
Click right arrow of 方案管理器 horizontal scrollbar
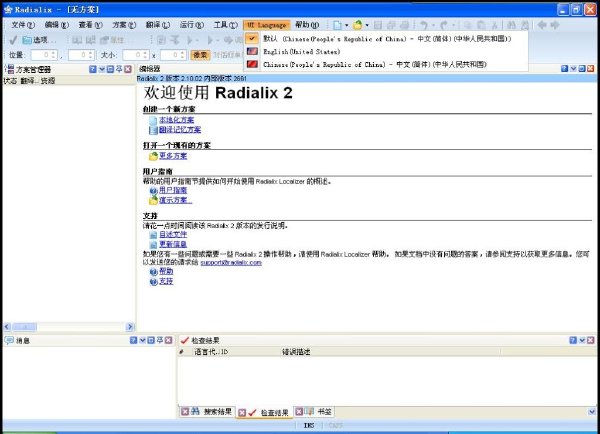(x=130, y=327)
